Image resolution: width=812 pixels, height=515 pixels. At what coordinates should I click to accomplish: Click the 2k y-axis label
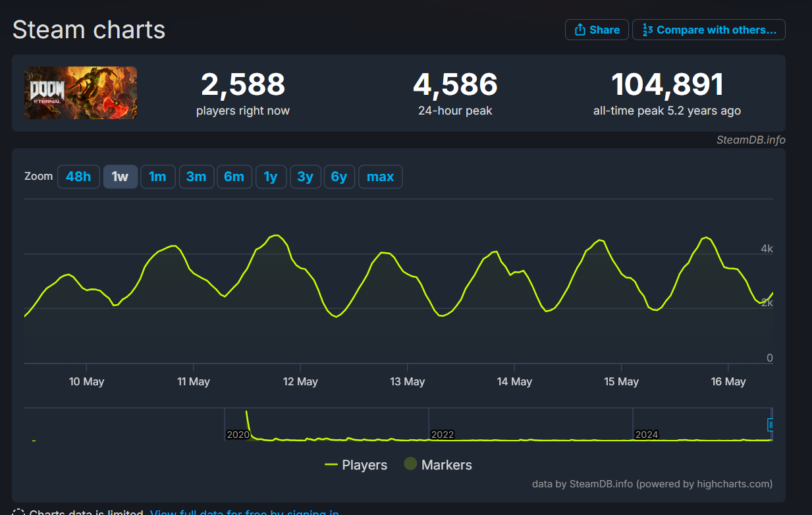pos(767,303)
